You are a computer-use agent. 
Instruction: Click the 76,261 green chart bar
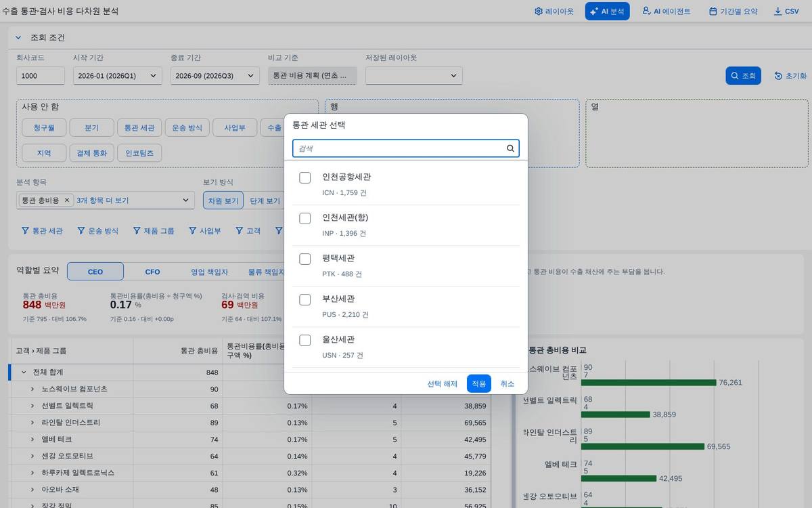coord(648,383)
